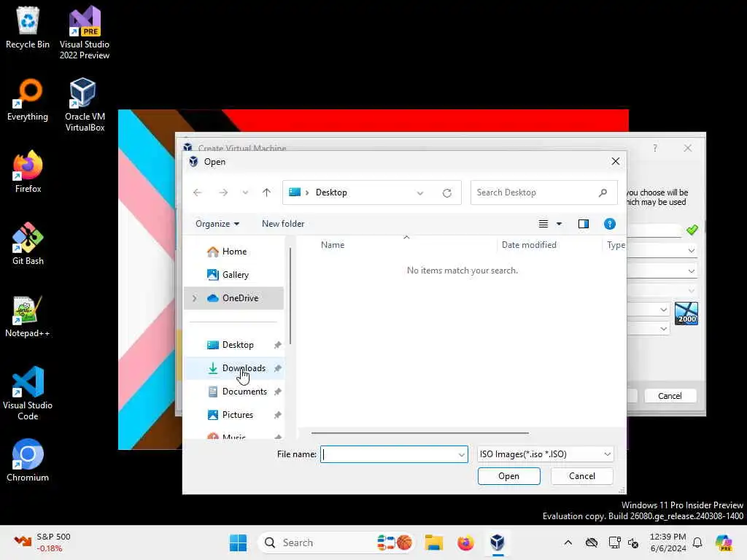
Task: Open the pinned Pictures folder
Action: (234, 415)
